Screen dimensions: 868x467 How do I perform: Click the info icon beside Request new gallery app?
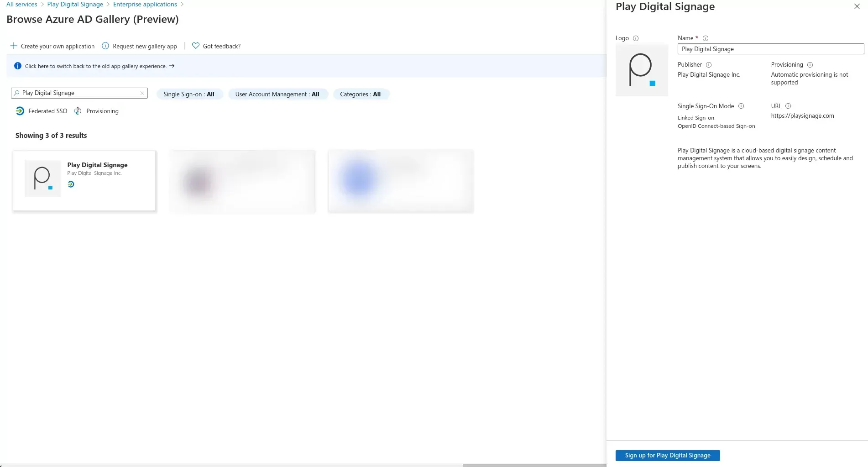105,46
